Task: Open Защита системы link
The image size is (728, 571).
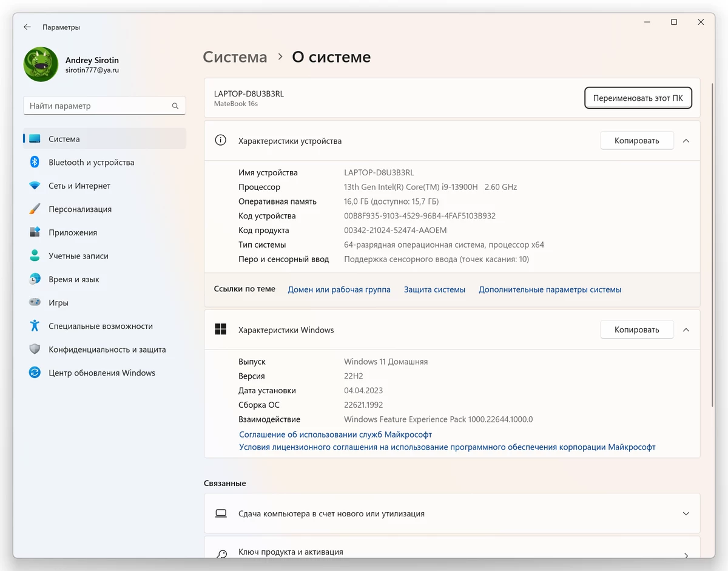Action: tap(434, 289)
